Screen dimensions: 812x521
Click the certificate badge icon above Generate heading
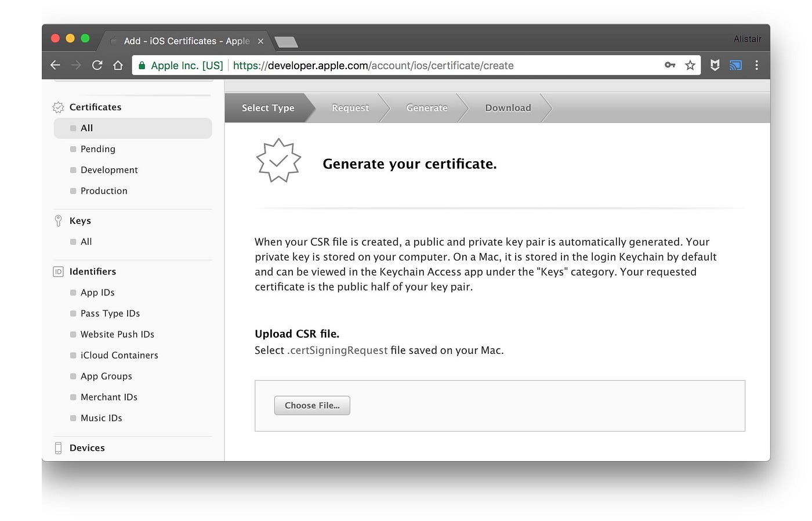pos(278,160)
